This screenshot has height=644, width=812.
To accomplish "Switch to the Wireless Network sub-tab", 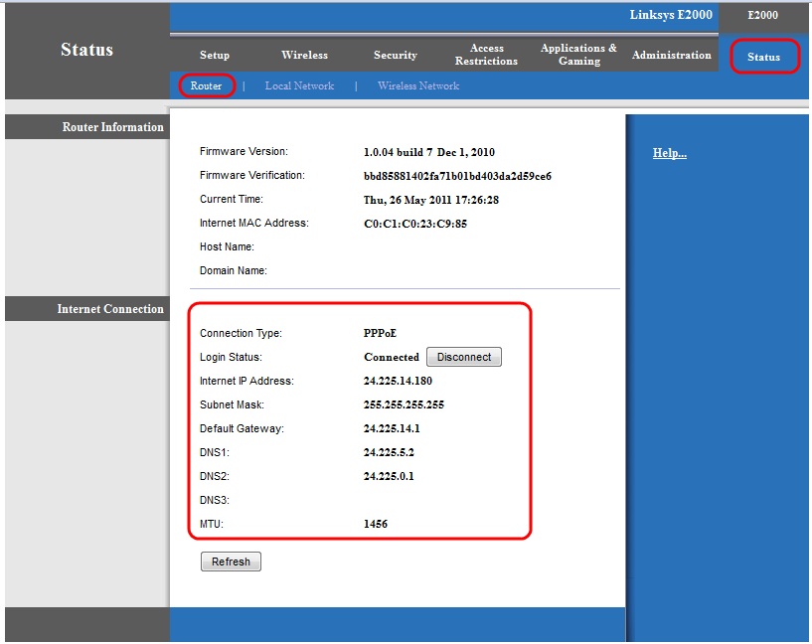I will tap(417, 85).
